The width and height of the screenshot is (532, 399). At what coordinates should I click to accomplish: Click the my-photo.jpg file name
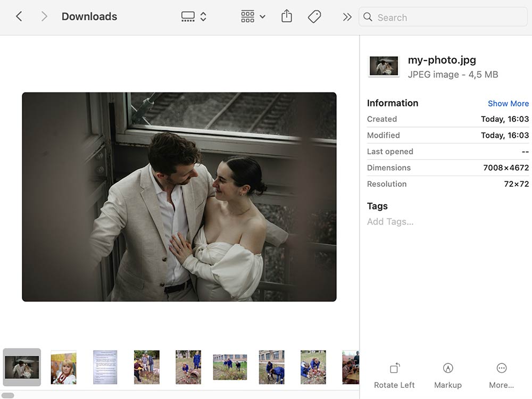pos(442,60)
